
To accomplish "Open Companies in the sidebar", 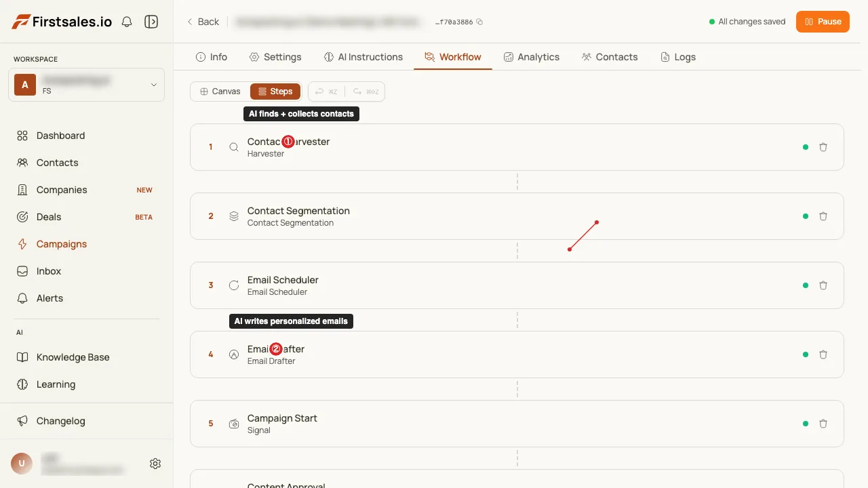I will [86, 190].
